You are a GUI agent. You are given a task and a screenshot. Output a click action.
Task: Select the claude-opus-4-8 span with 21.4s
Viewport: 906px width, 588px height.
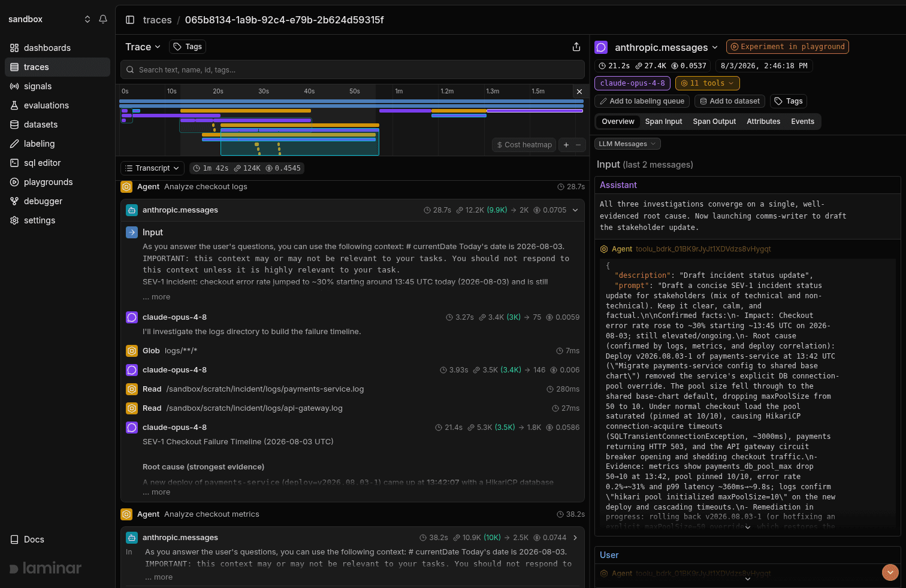click(x=352, y=428)
